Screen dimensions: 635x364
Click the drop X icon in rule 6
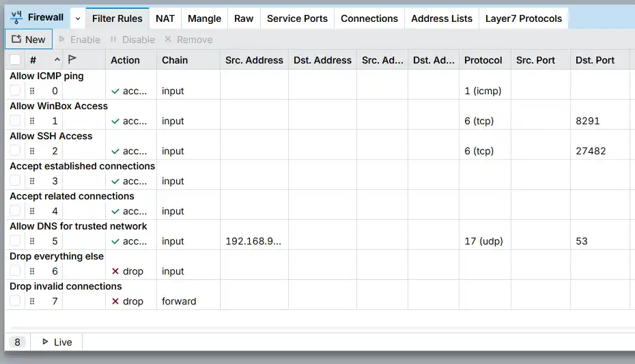pos(115,271)
